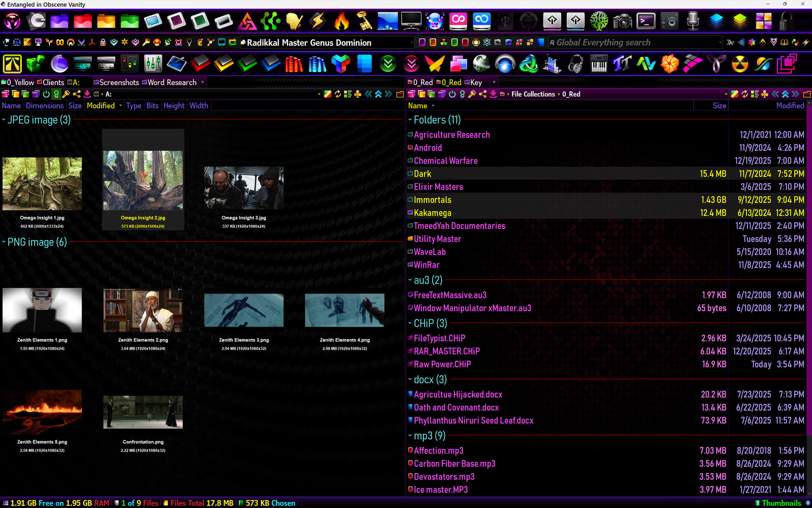Click the piano keyboard icon
812x508 pixels.
coord(598,64)
